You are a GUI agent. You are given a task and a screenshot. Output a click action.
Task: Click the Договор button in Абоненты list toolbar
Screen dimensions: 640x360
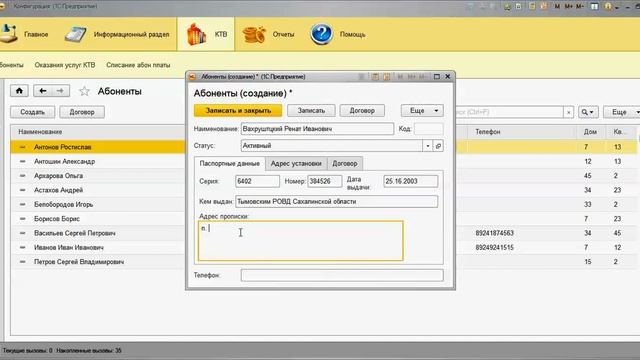[x=82, y=112]
